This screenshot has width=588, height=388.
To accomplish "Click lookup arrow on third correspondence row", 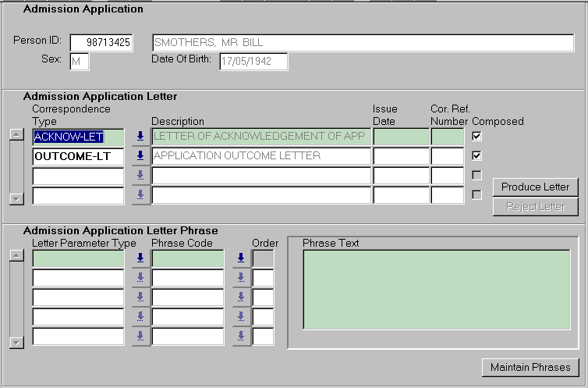I will click(140, 176).
